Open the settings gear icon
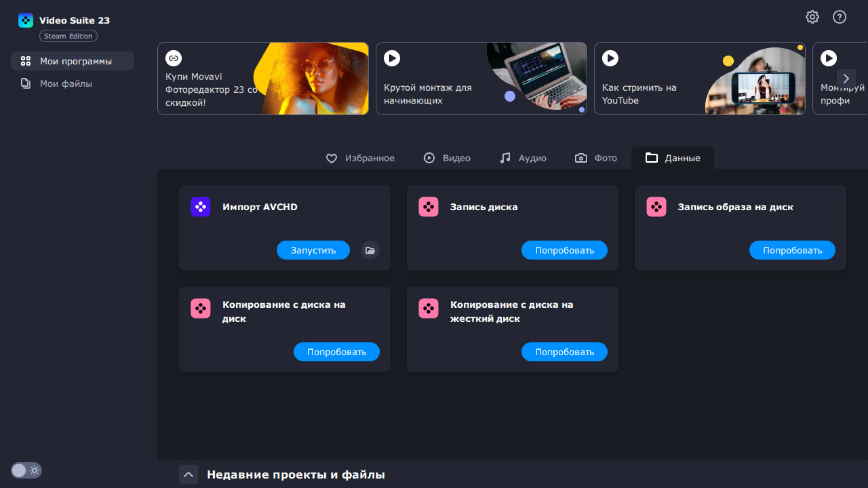This screenshot has width=868, height=488. 812,17
